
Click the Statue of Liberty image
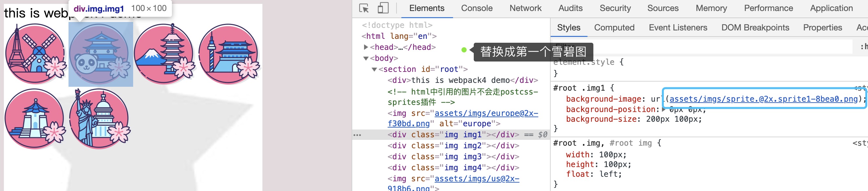(x=100, y=119)
